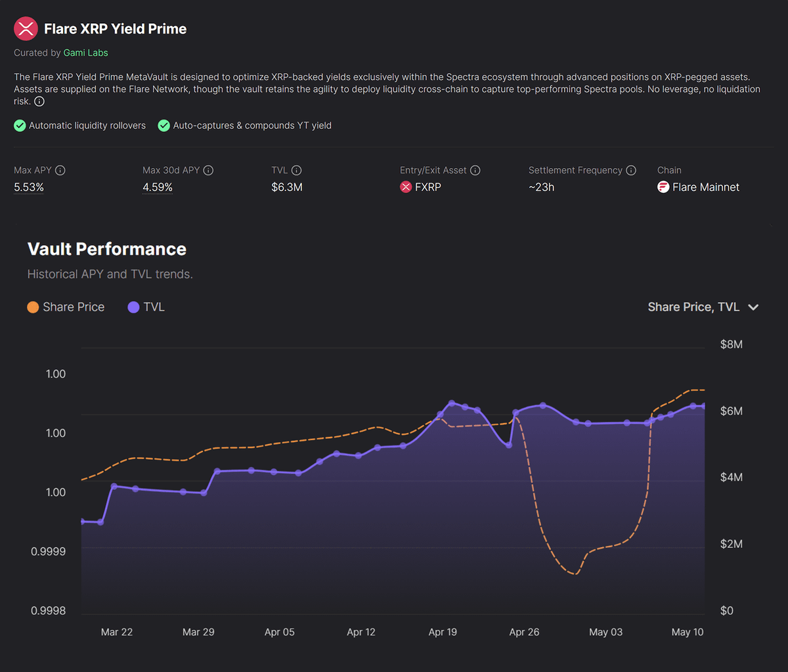The height and width of the screenshot is (672, 788).
Task: Click the Settlement Frequency label
Action: tap(575, 170)
